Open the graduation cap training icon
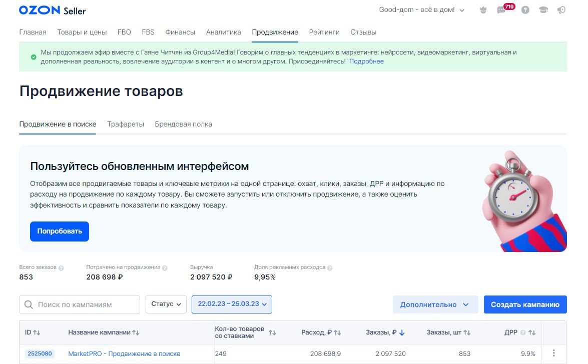The height and width of the screenshot is (364, 588). pyautogui.click(x=543, y=10)
